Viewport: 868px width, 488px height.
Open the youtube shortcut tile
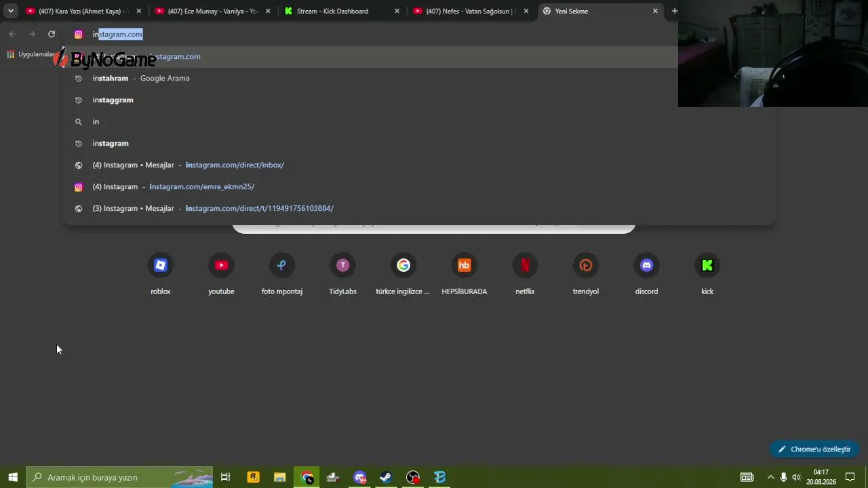tap(221, 274)
